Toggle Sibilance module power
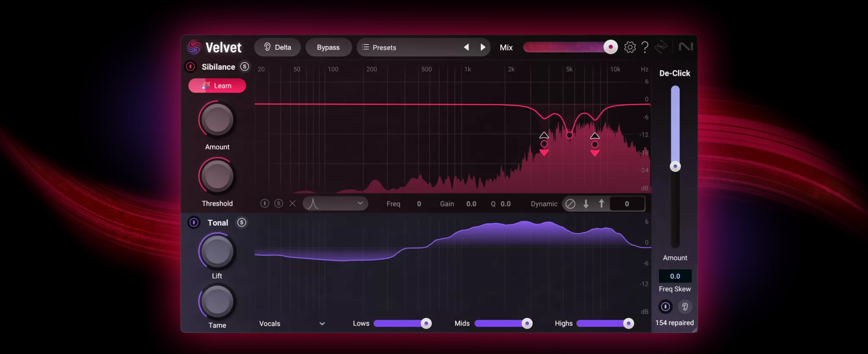The height and width of the screenshot is (354, 868). click(x=191, y=67)
